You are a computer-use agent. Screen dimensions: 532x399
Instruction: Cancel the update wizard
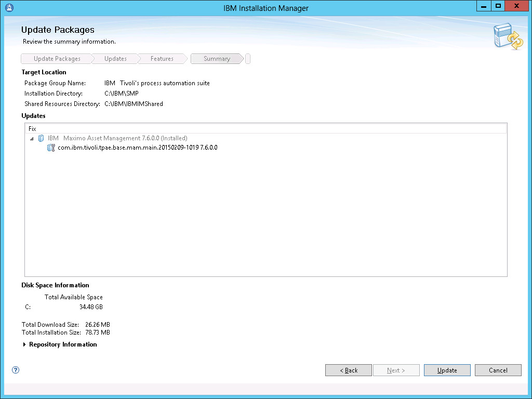[498, 370]
